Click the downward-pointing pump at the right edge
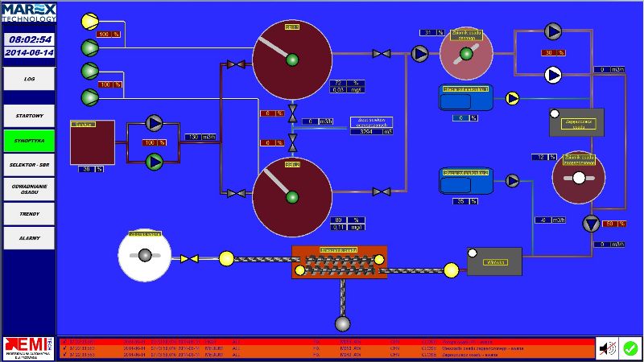Screen dimensions: 644x362 coord(592,224)
